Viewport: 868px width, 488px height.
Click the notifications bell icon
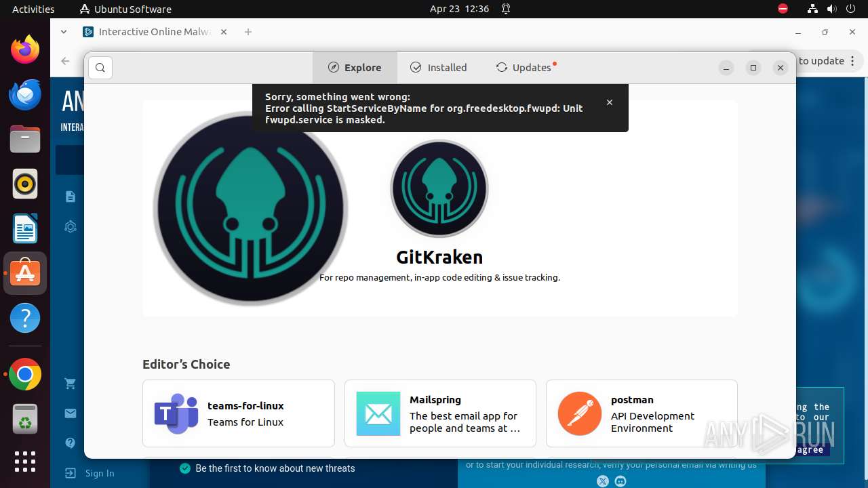coord(506,9)
